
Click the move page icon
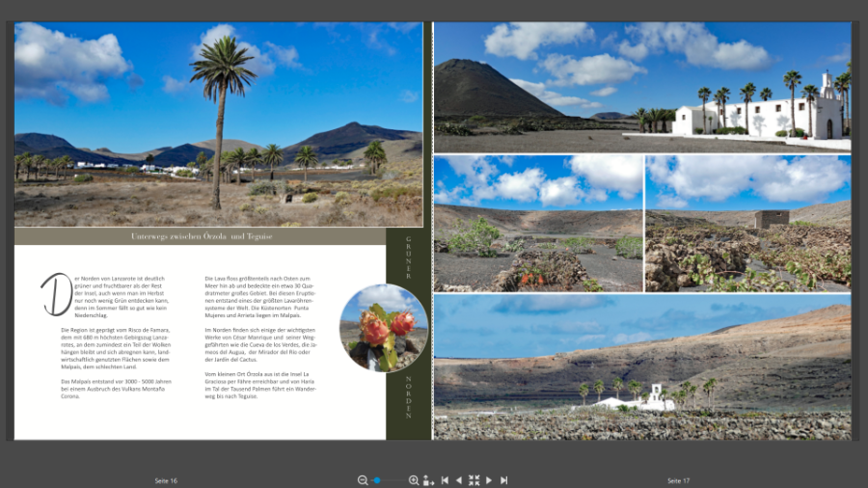[x=428, y=480]
